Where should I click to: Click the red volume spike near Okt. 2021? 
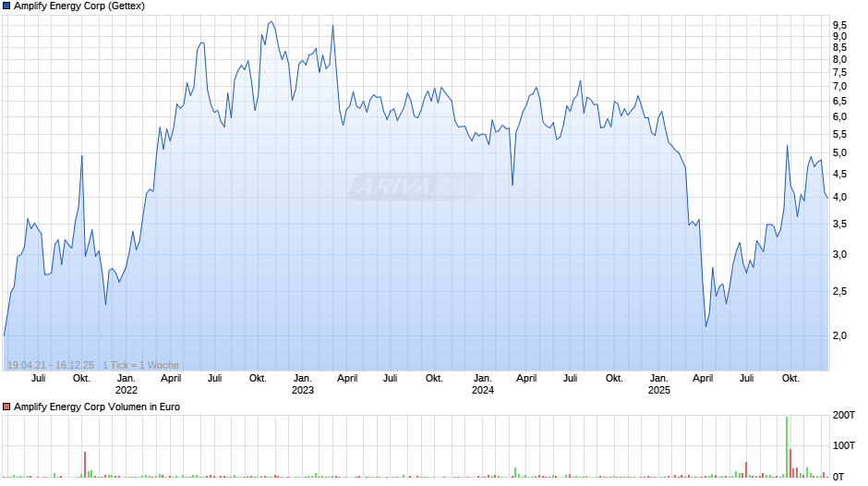pos(85,465)
